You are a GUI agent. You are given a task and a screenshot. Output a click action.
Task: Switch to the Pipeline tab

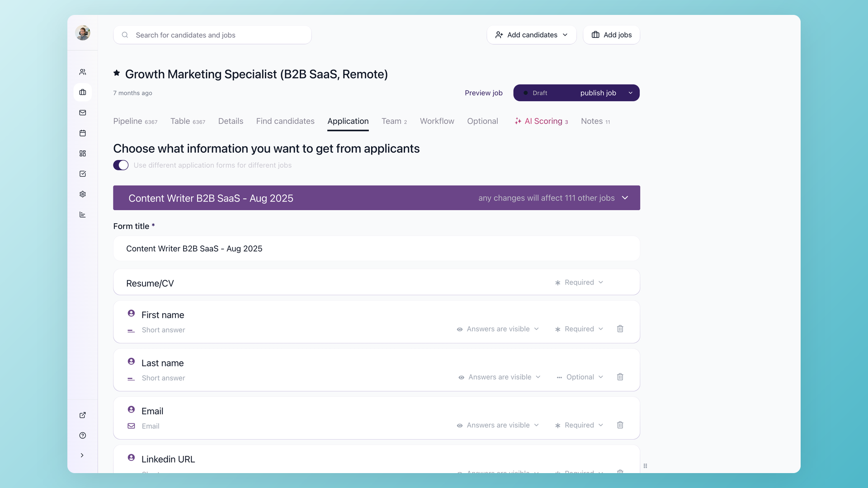pyautogui.click(x=135, y=121)
